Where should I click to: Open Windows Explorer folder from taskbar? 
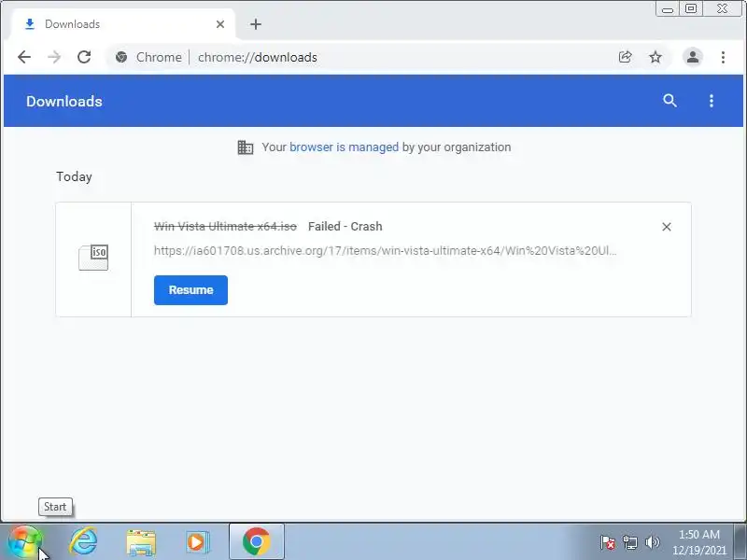click(x=141, y=542)
